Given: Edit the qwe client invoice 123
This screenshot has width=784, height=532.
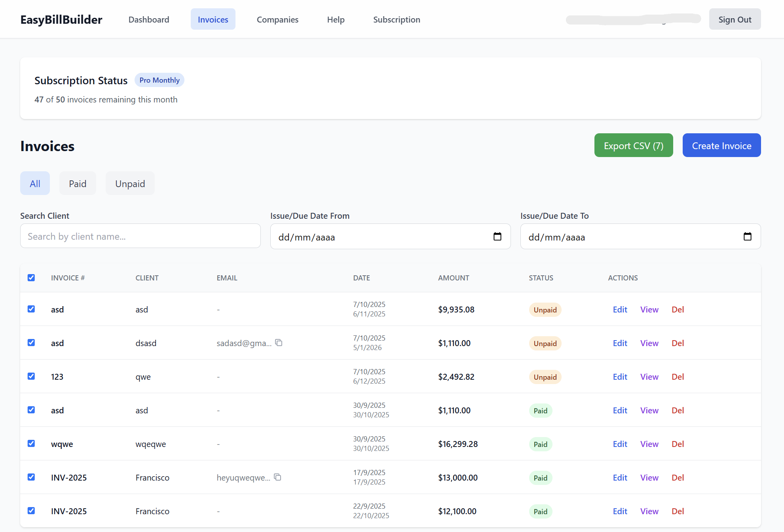Looking at the screenshot, I should 620,377.
